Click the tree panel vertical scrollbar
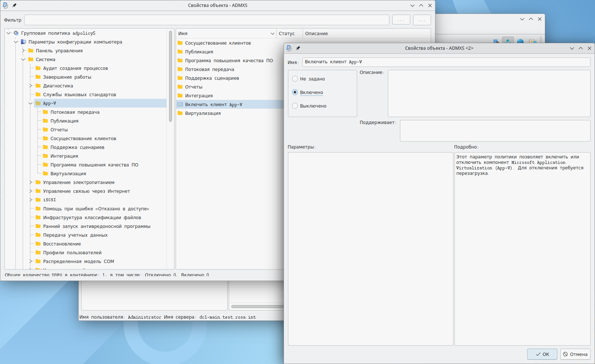This screenshot has height=364, width=595. [171, 77]
